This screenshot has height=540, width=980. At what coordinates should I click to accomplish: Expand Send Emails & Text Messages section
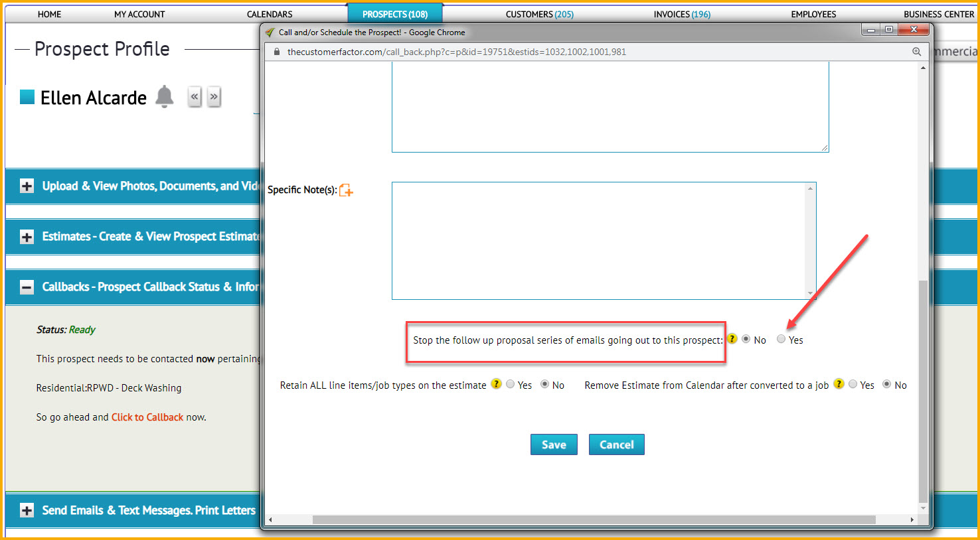tap(27, 510)
